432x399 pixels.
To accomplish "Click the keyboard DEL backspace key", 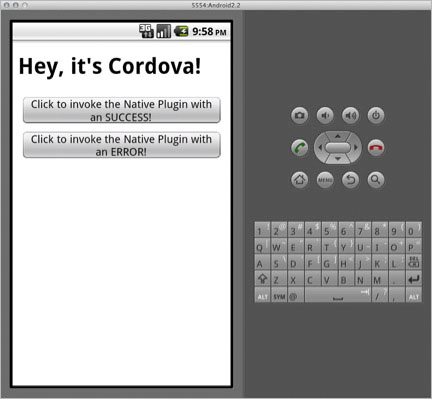I will 413,262.
